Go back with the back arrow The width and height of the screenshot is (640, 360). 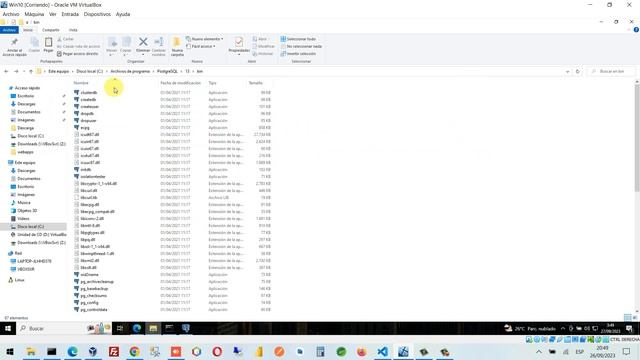(6, 71)
